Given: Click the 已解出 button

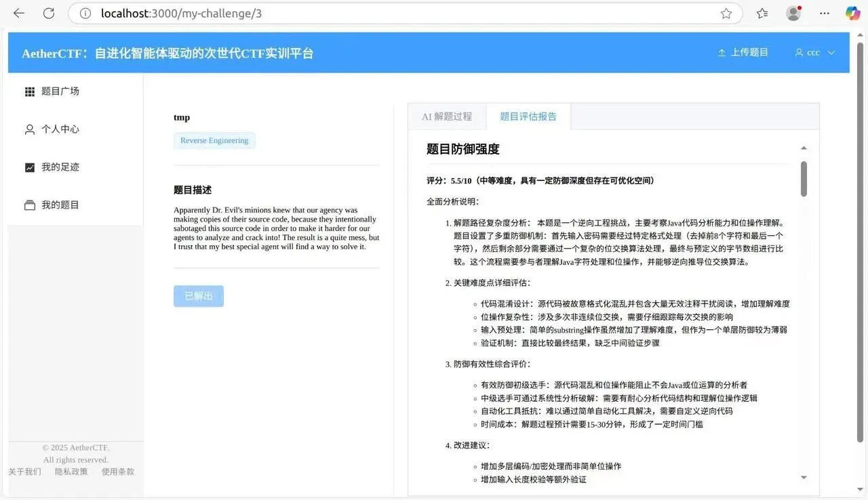Looking at the screenshot, I should coord(199,296).
